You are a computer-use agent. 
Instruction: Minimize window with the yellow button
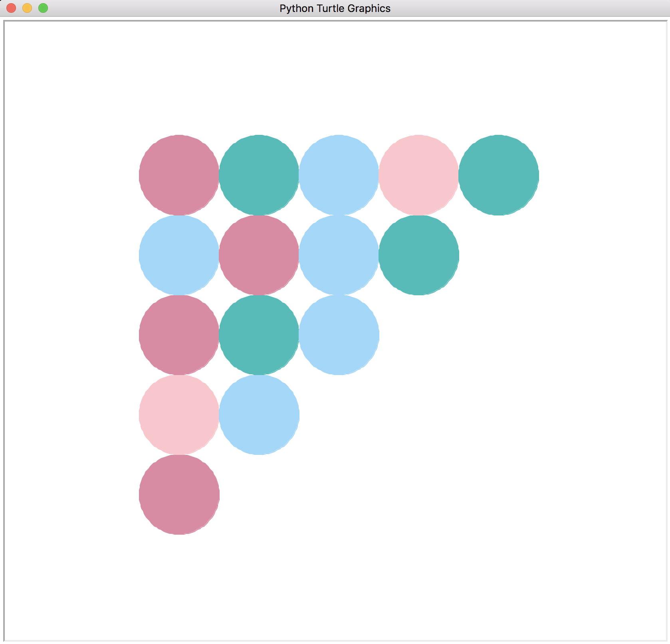(x=27, y=8)
